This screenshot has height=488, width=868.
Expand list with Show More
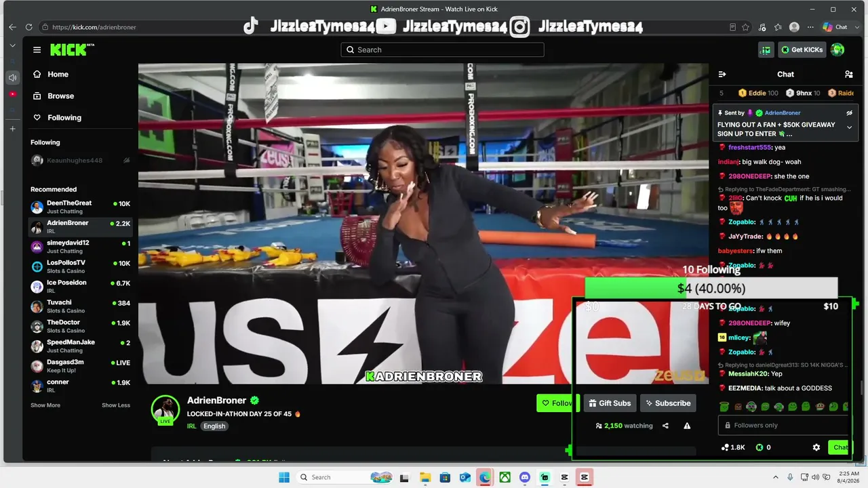coord(45,405)
